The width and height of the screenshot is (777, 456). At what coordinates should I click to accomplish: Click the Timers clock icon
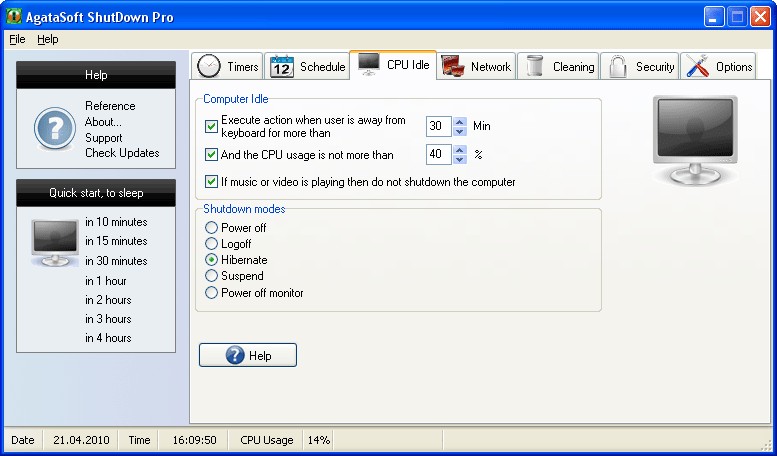pos(209,66)
